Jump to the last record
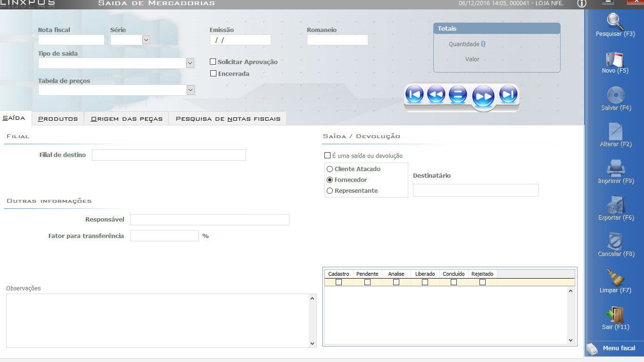Image resolution: width=644 pixels, height=362 pixels. tap(508, 95)
